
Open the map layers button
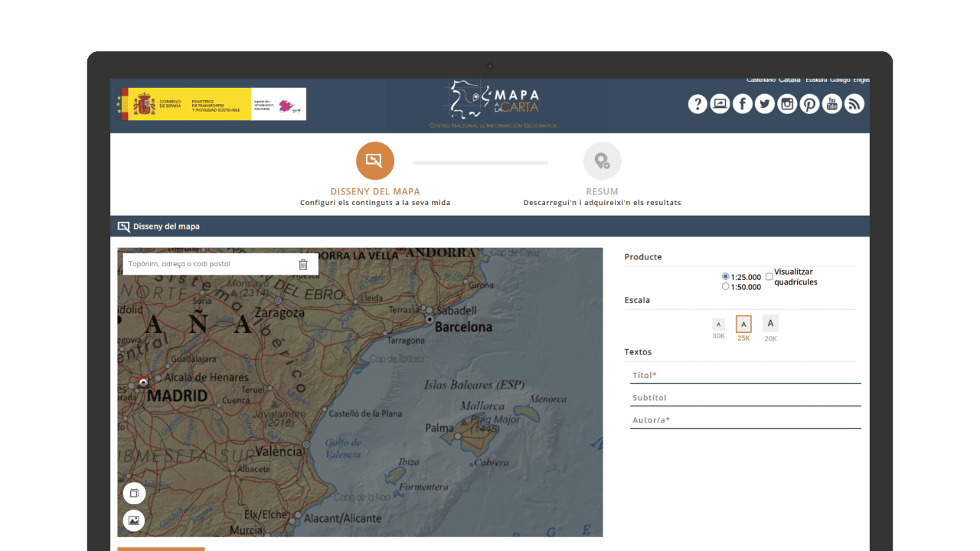pyautogui.click(x=134, y=494)
